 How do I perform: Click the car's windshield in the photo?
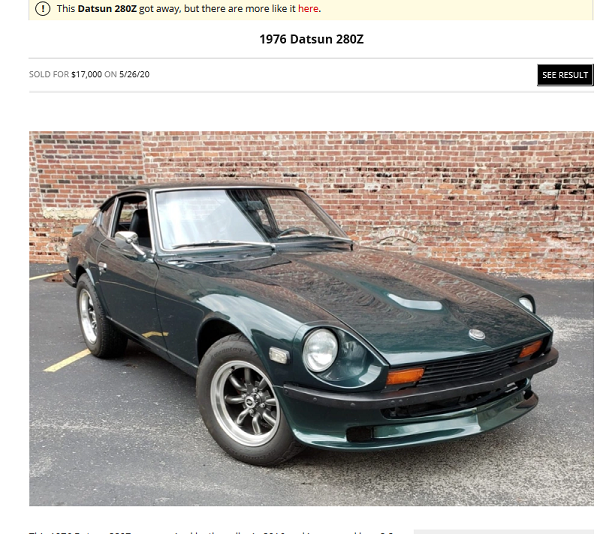(x=250, y=219)
